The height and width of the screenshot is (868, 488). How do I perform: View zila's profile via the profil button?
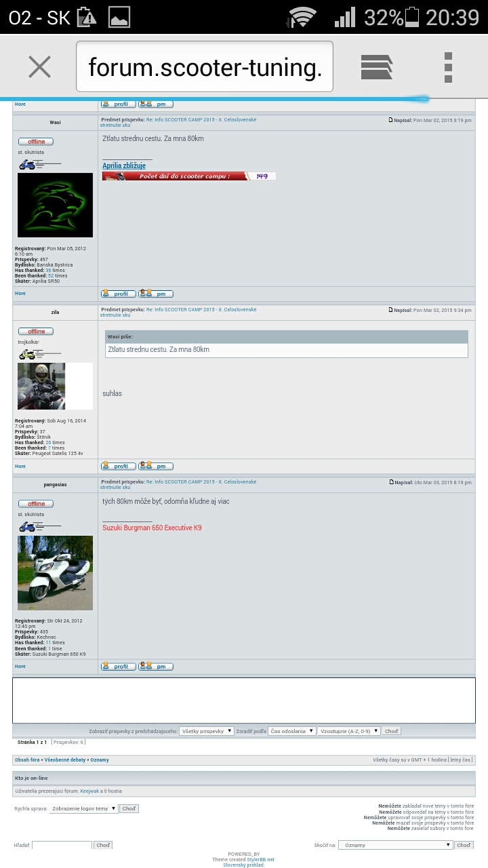click(x=118, y=466)
